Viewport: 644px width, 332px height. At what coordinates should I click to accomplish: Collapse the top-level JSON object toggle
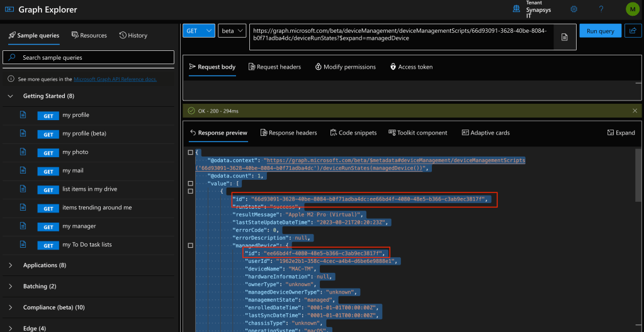point(191,153)
